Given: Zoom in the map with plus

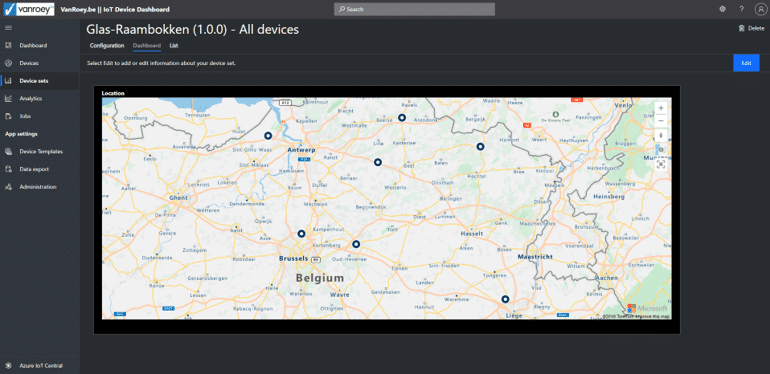Looking at the screenshot, I should point(661,108).
